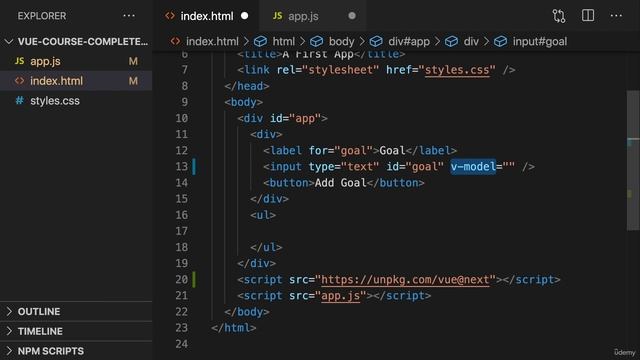Click the M status beside index.html
The image size is (640, 360).
(133, 81)
